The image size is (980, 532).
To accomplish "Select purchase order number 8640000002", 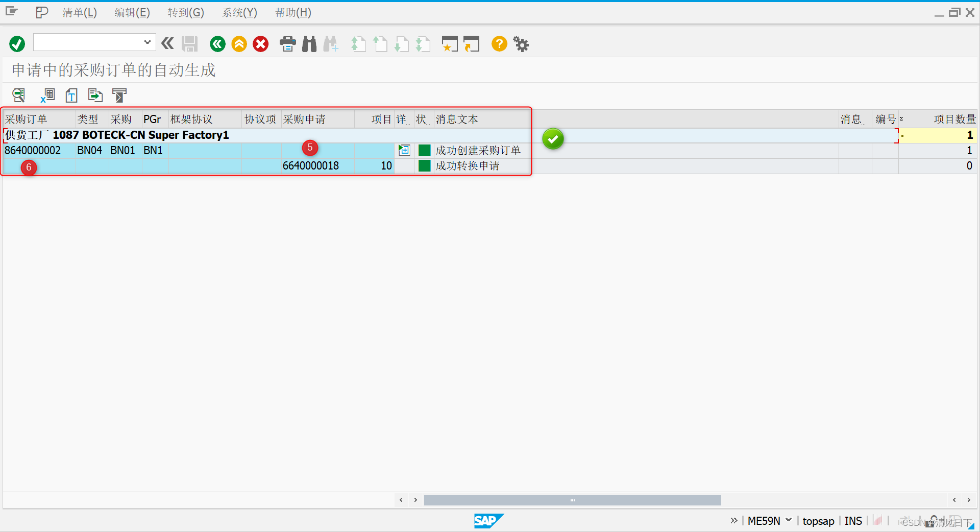I will click(x=33, y=151).
